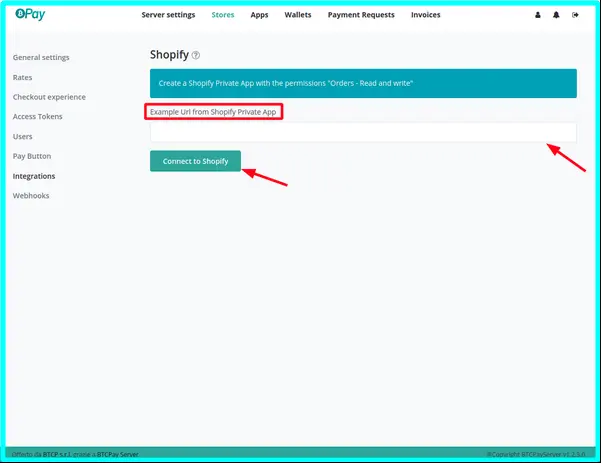Screen dimensions: 601x463
Task: Open Server settings in the top navigation
Action: (168, 15)
